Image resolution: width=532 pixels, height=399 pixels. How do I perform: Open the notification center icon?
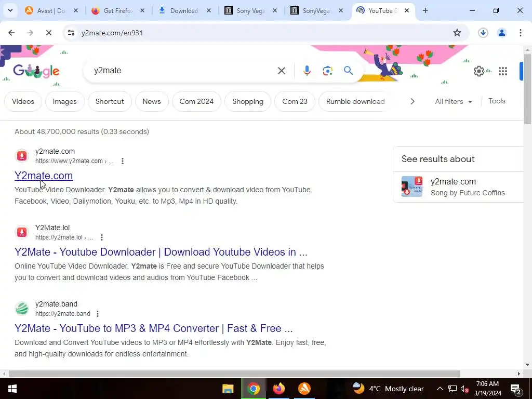tap(515, 389)
